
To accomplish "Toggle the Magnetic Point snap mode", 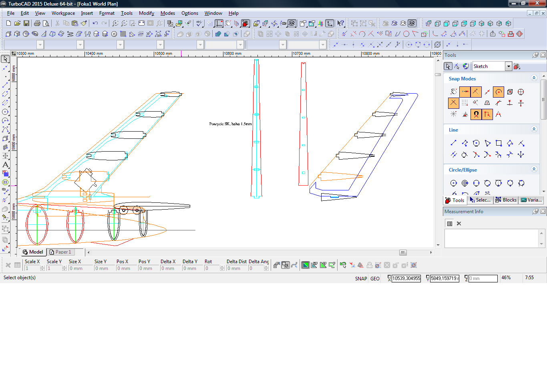I will [476, 114].
